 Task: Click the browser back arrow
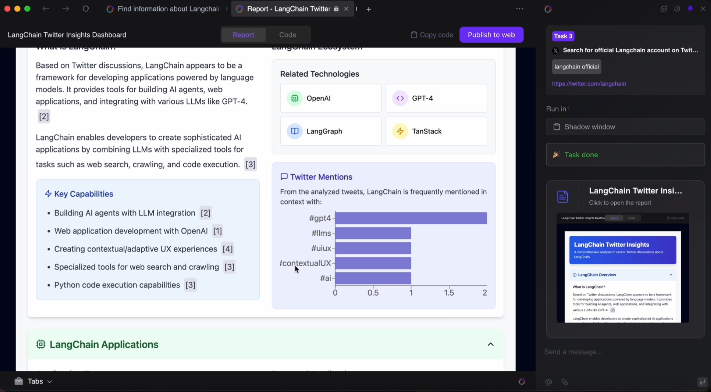46,9
